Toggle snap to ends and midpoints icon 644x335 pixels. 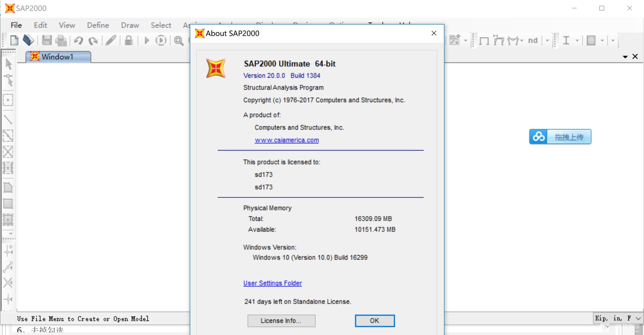(8, 267)
